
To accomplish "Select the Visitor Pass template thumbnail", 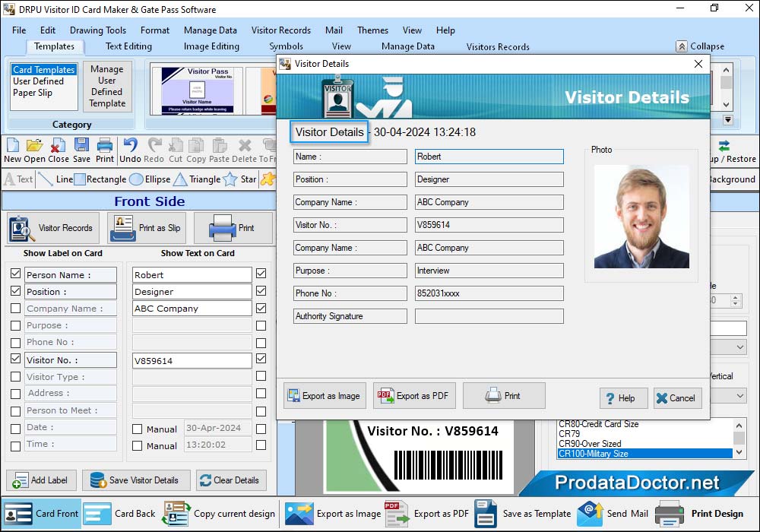I will (198, 90).
